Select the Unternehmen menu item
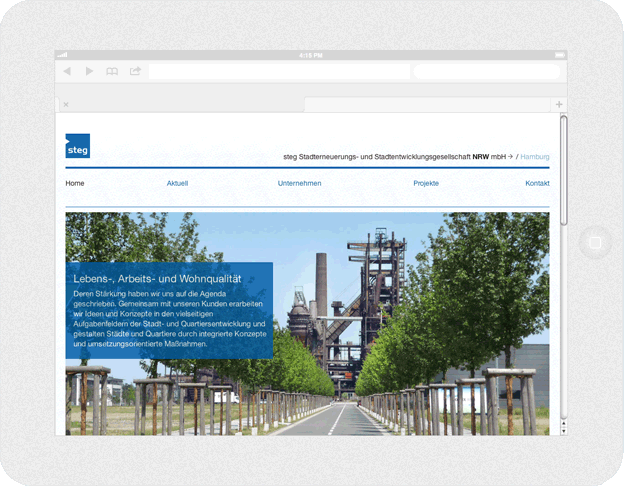624x486 pixels. point(299,183)
